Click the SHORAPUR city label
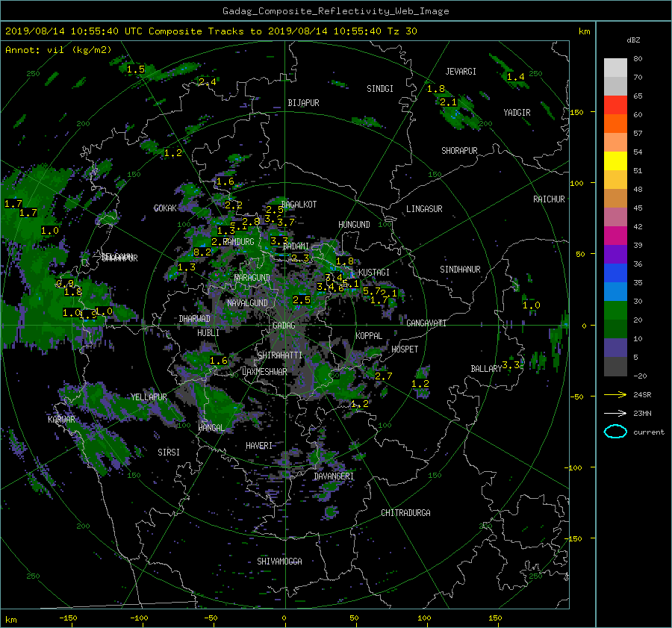 tap(459, 151)
